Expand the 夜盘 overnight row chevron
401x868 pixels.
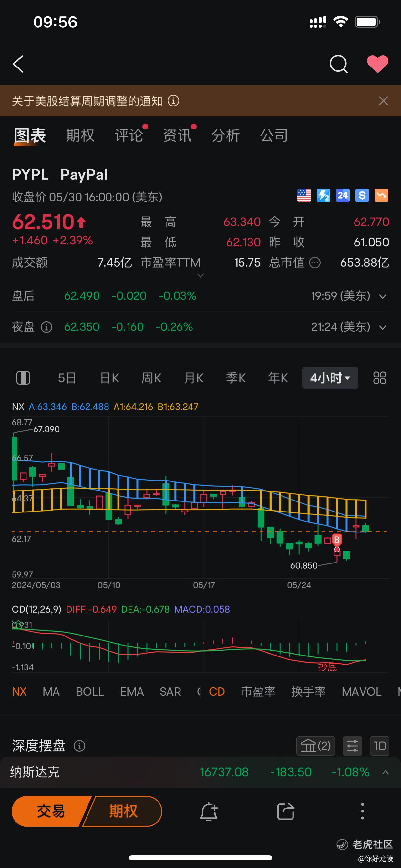click(x=383, y=327)
